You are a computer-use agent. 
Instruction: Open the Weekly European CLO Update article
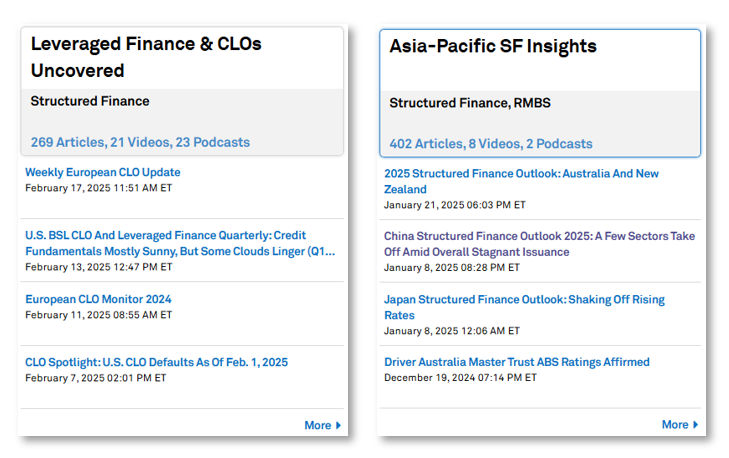(x=103, y=172)
